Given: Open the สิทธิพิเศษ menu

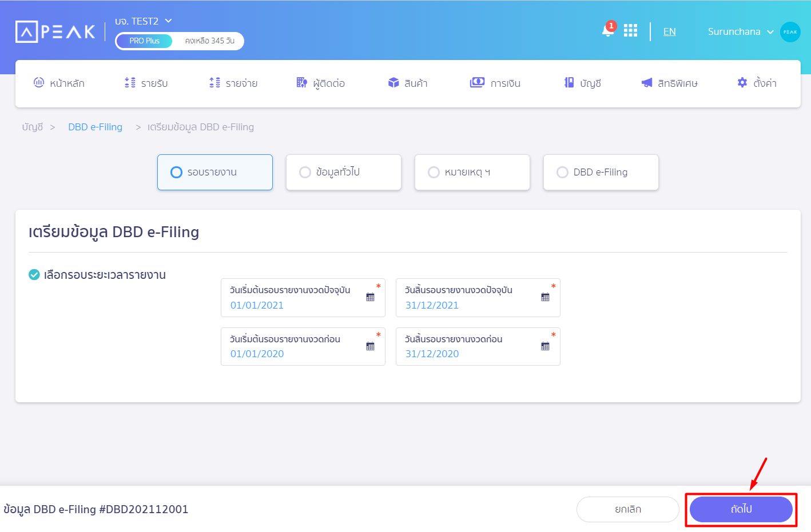Looking at the screenshot, I should click(670, 83).
